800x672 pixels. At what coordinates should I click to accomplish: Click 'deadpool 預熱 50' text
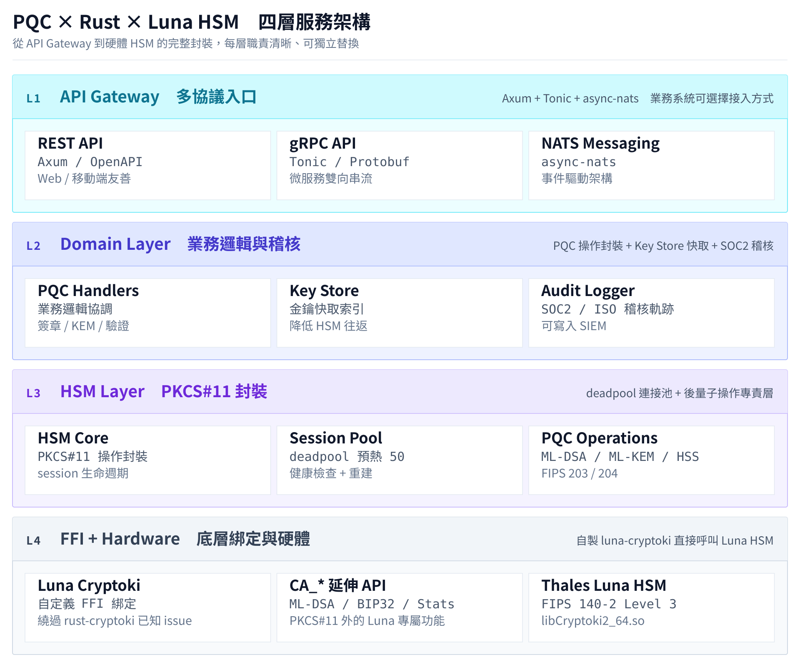[347, 457]
